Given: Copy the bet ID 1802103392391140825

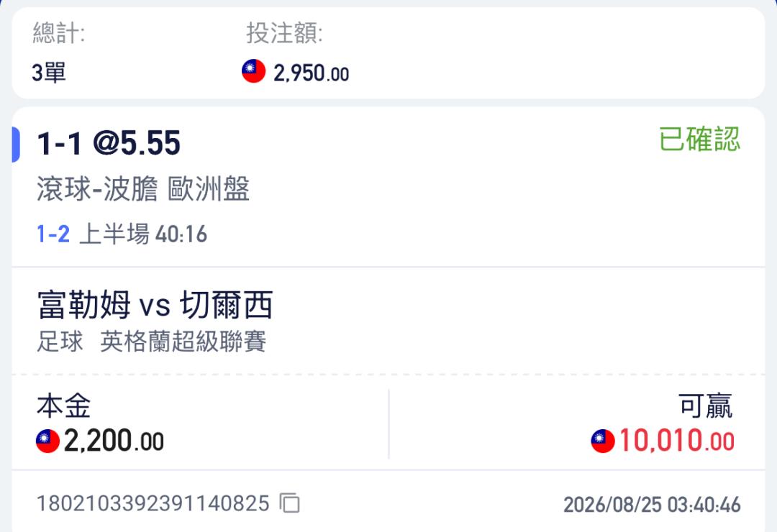Looking at the screenshot, I should pyautogui.click(x=290, y=503).
